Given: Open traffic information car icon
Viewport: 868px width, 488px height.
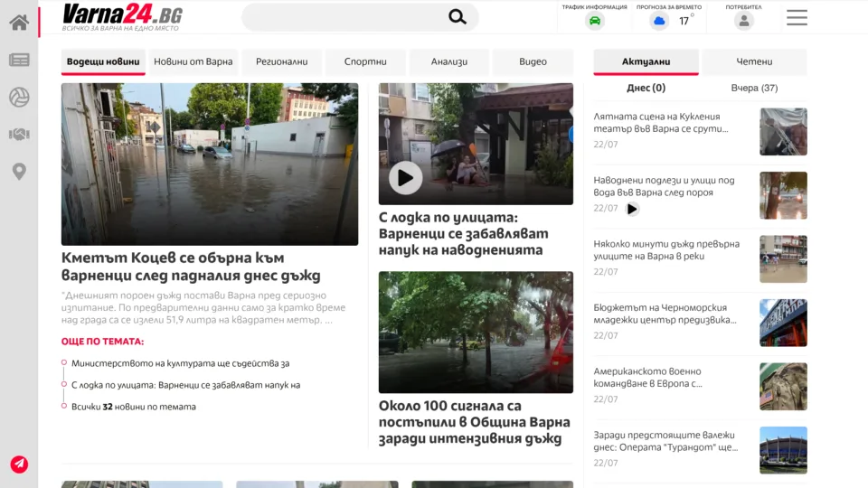Looking at the screenshot, I should click(595, 21).
